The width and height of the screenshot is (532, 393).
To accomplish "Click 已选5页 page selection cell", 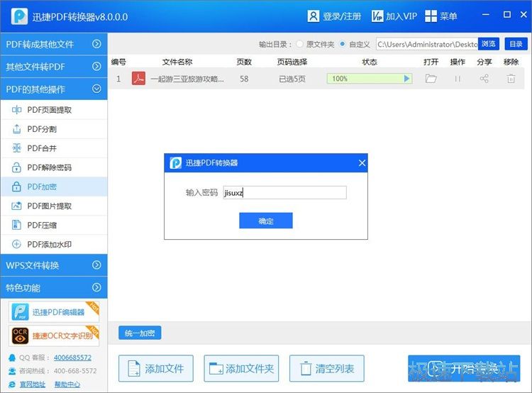I will click(x=292, y=79).
